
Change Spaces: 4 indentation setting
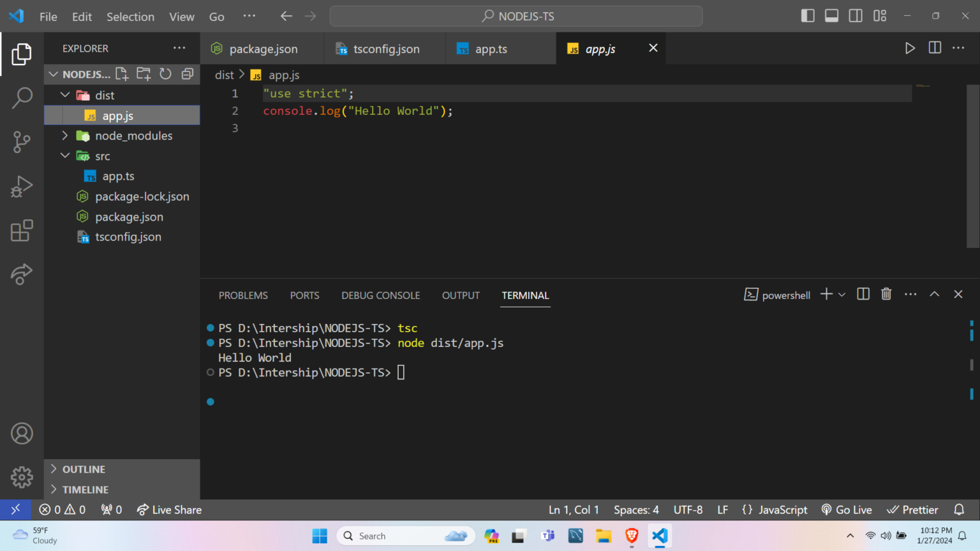pyautogui.click(x=636, y=510)
